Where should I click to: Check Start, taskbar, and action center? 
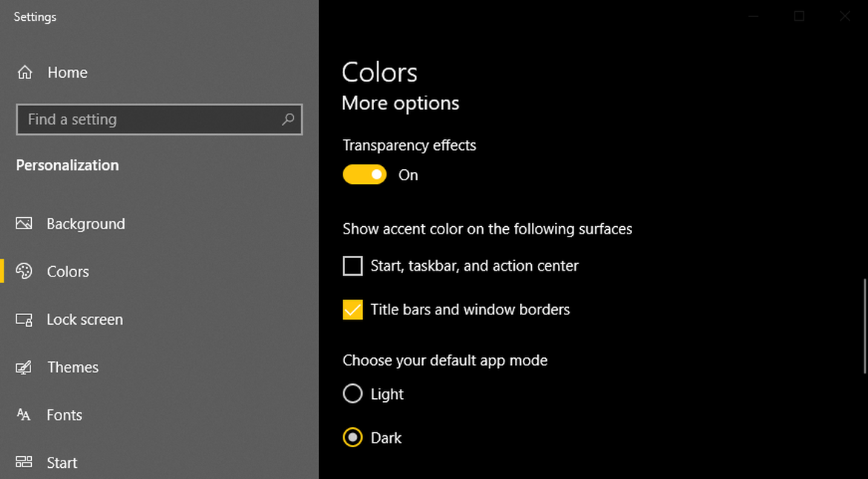[x=352, y=265]
